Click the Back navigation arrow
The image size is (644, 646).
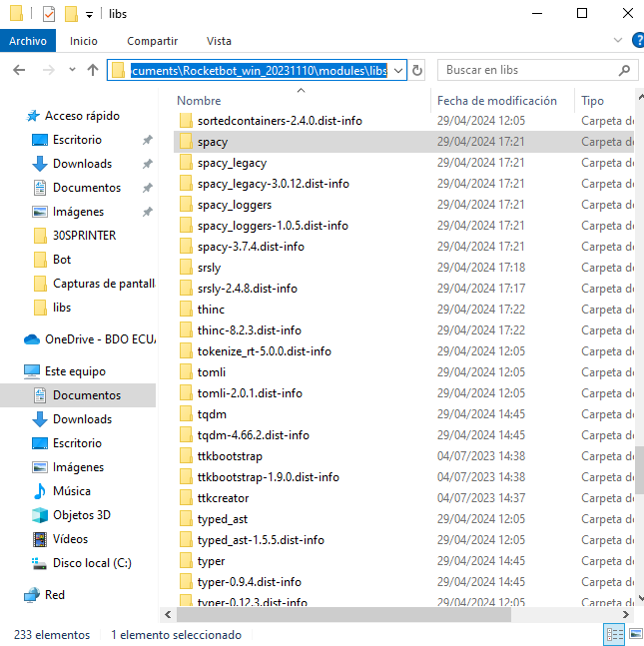click(x=19, y=71)
